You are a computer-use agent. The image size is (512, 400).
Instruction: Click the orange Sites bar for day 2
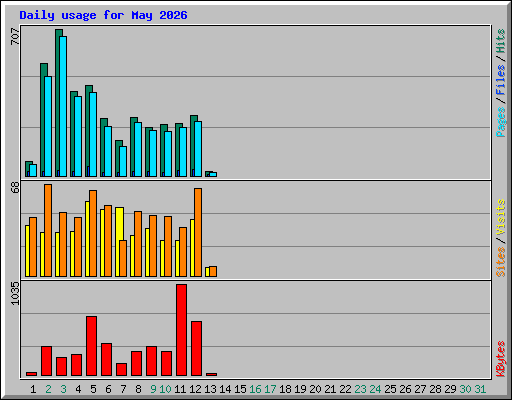pyautogui.click(x=48, y=230)
